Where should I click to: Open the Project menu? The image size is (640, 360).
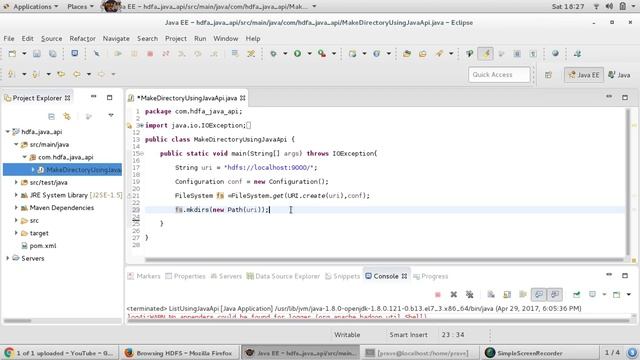(176, 38)
